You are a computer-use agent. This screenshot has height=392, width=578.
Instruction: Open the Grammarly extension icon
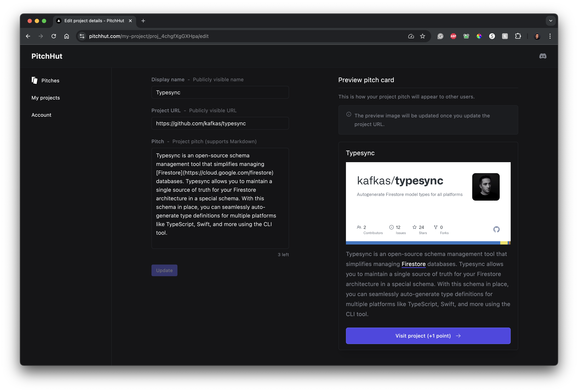tap(440, 36)
